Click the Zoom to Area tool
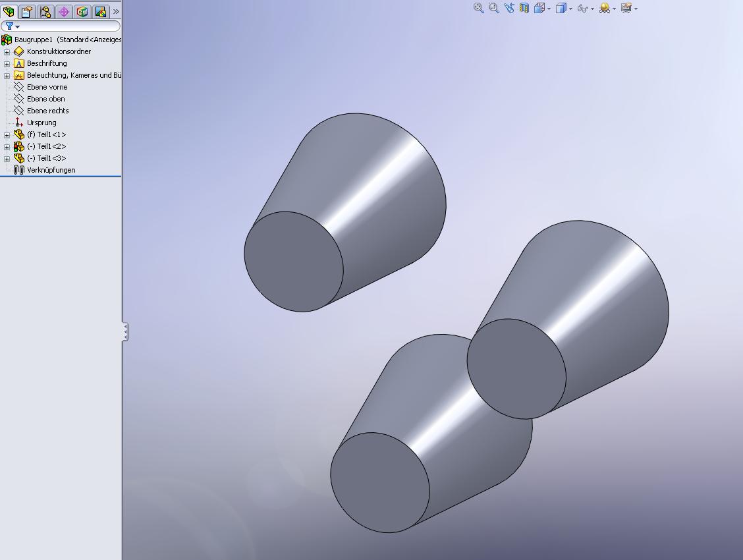This screenshot has width=743, height=560. [x=494, y=8]
